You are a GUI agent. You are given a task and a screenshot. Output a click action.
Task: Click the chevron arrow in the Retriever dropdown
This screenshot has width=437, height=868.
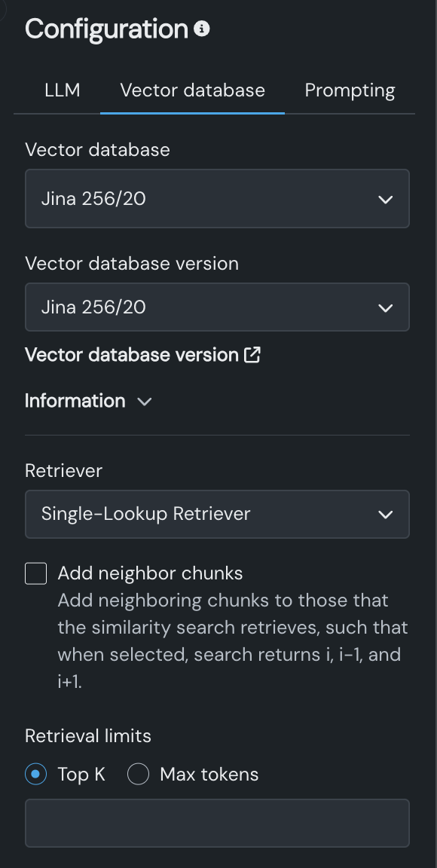click(386, 515)
